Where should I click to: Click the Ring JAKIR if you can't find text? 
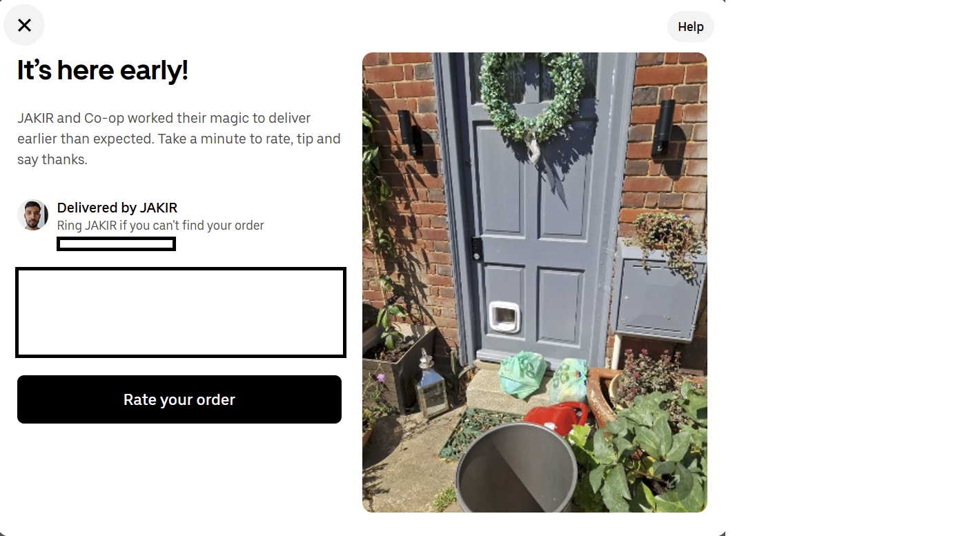(160, 226)
